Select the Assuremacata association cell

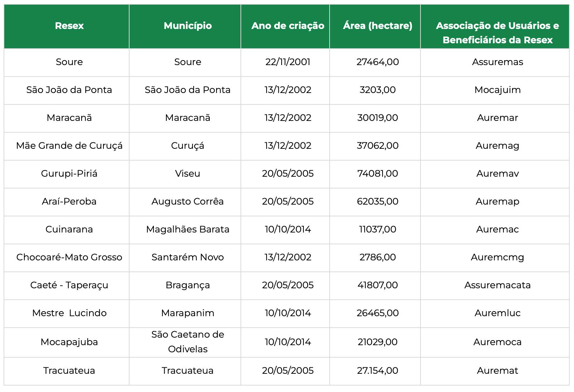click(495, 285)
